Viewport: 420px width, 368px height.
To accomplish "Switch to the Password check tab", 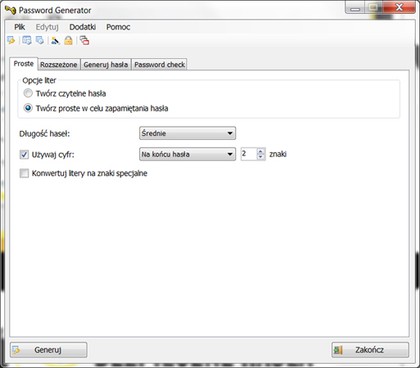I will (159, 65).
